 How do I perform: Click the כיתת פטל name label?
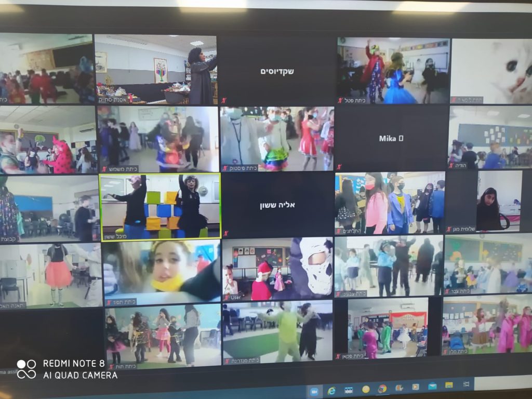[355, 100]
